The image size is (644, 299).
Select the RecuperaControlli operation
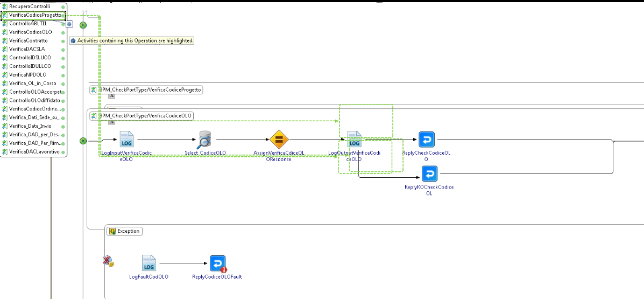(30, 6)
